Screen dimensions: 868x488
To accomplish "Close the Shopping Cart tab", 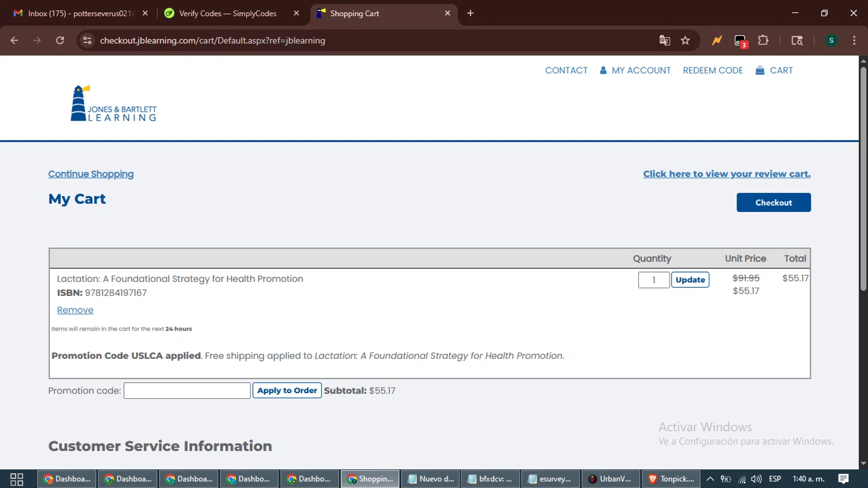I will click(447, 13).
